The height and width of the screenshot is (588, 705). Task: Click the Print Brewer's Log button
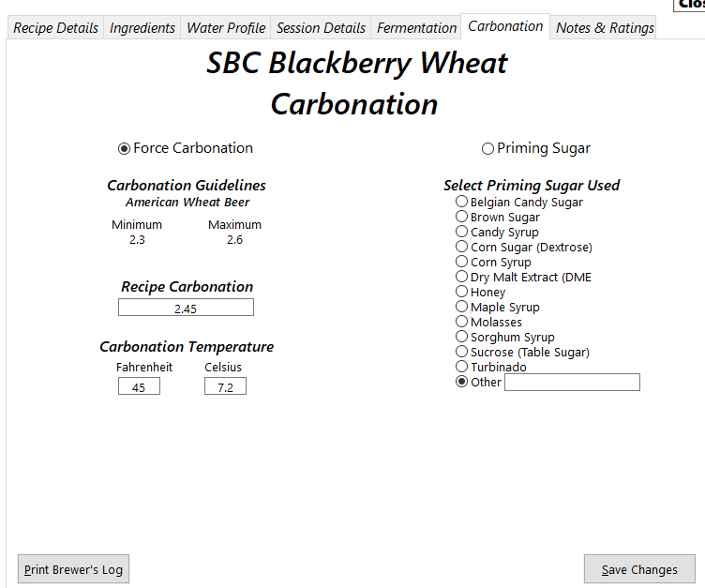point(73,569)
